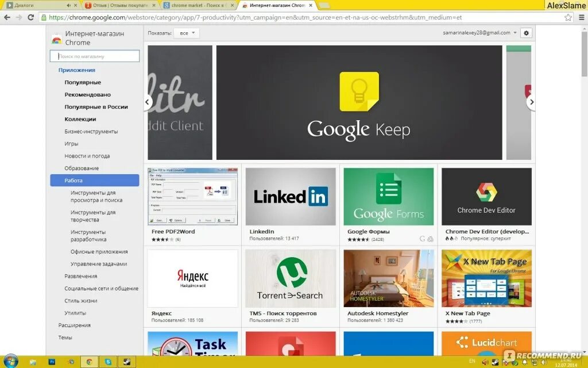The height and width of the screenshot is (368, 588).
Task: Open the Темы section
Action: [x=65, y=338]
